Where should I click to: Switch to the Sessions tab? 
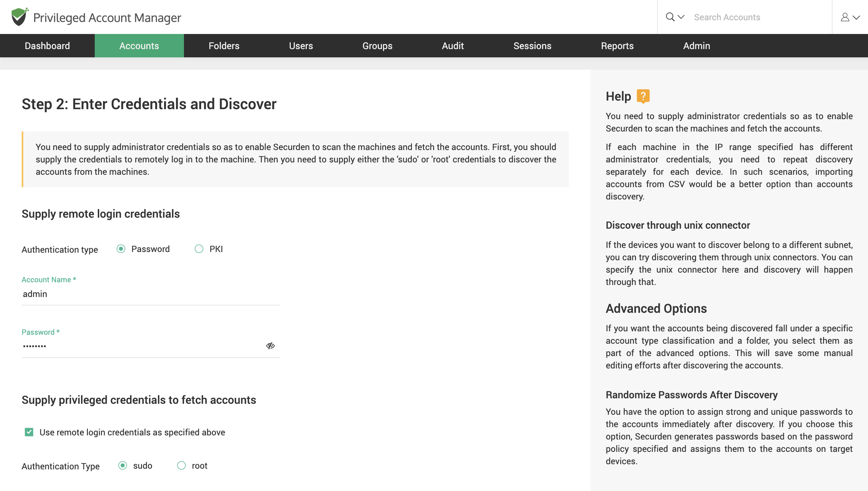click(x=532, y=46)
